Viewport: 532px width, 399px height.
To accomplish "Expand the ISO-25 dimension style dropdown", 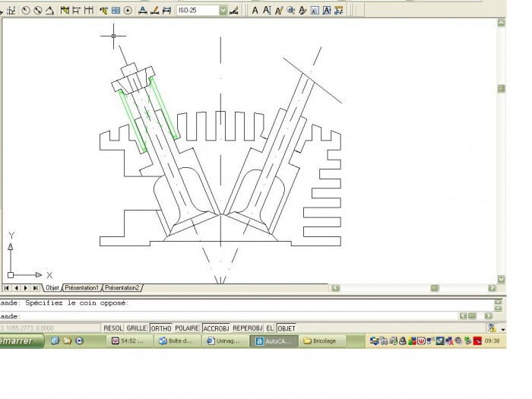I will [223, 11].
